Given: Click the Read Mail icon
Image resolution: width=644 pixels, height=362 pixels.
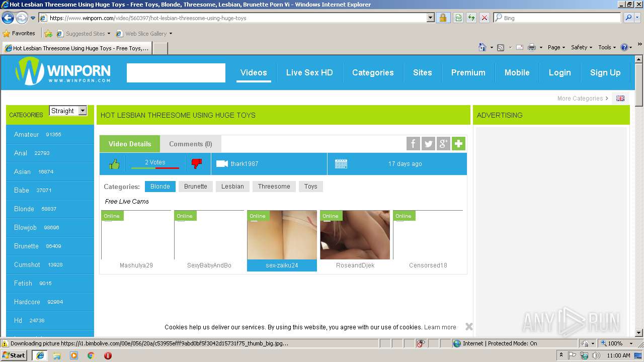Looking at the screenshot, I should 519,47.
